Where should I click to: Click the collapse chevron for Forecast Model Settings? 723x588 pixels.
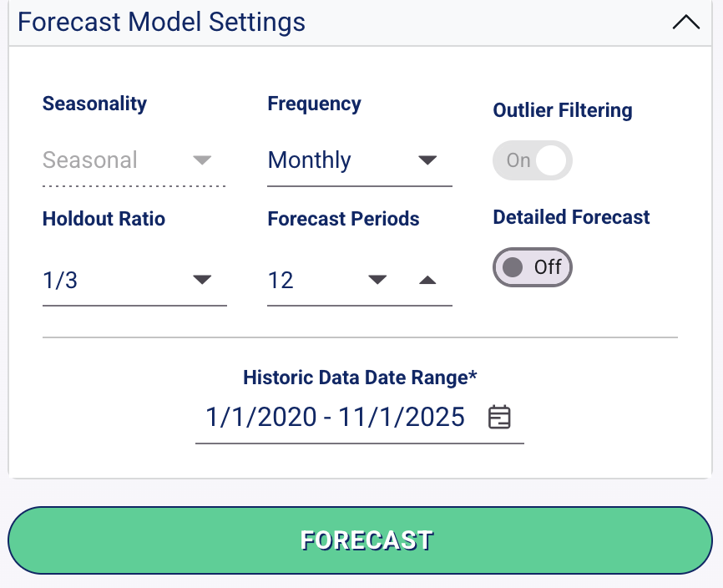click(686, 23)
